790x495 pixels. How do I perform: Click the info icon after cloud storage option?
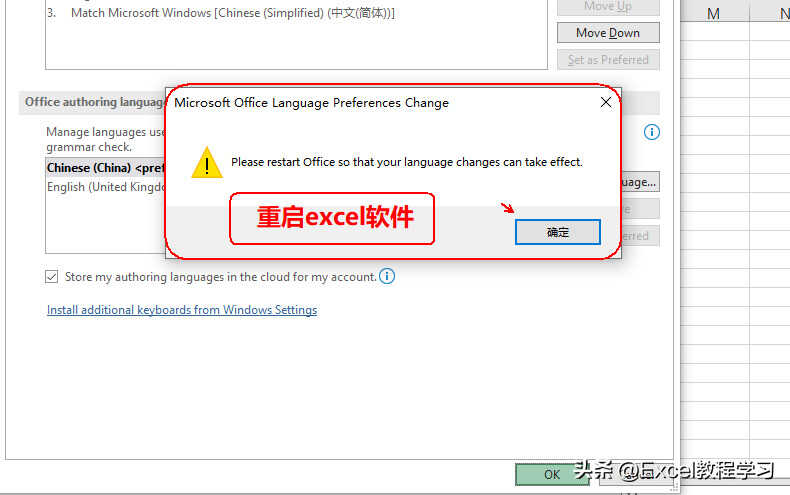click(x=386, y=276)
